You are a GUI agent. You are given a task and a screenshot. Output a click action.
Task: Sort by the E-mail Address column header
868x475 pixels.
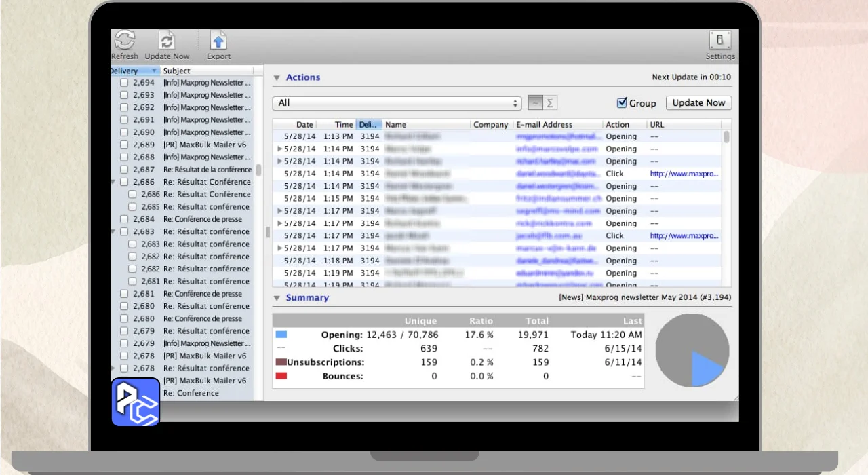[x=544, y=125]
